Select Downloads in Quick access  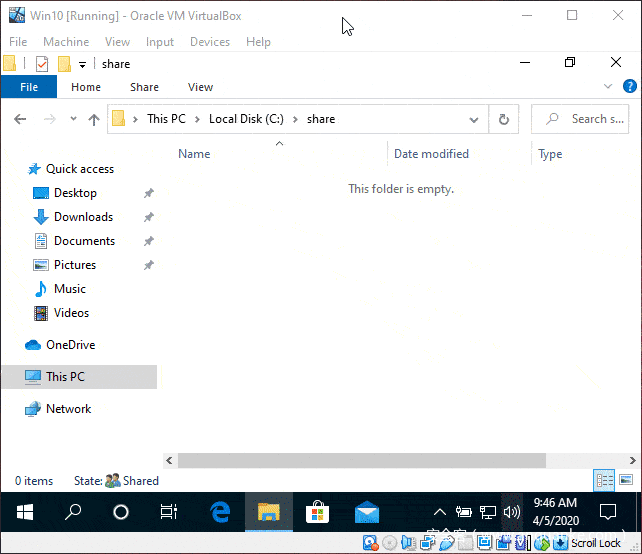coord(83,217)
